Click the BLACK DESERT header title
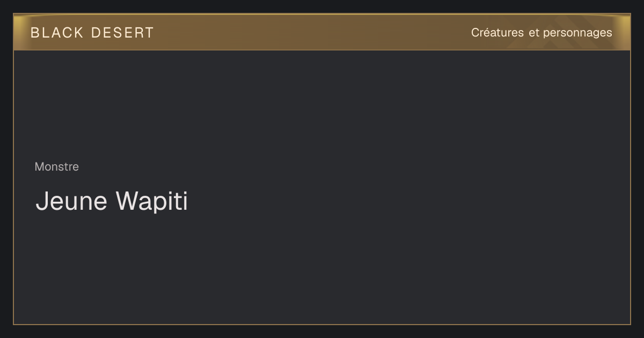 92,33
